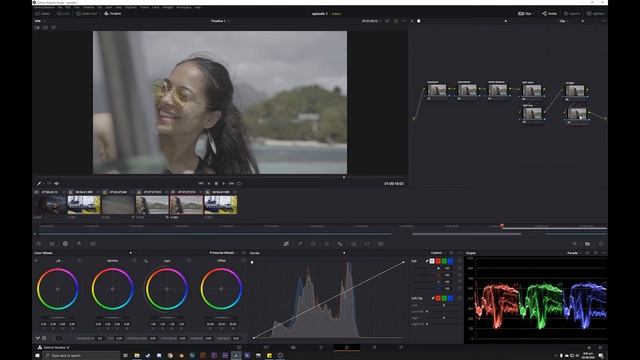
Task: Reset the Gain color wheel
Action: [x=189, y=260]
